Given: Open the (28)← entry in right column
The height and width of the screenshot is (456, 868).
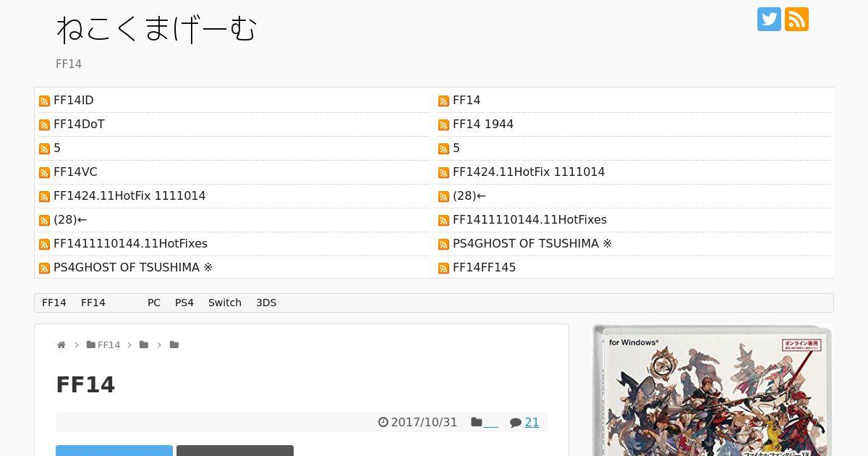Looking at the screenshot, I should click(x=469, y=195).
